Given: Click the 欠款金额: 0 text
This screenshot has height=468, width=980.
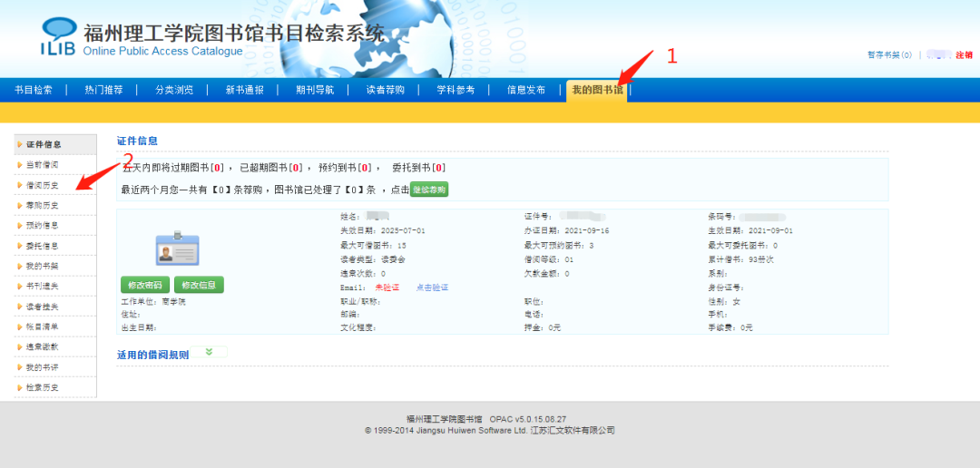Looking at the screenshot, I should point(547,274).
